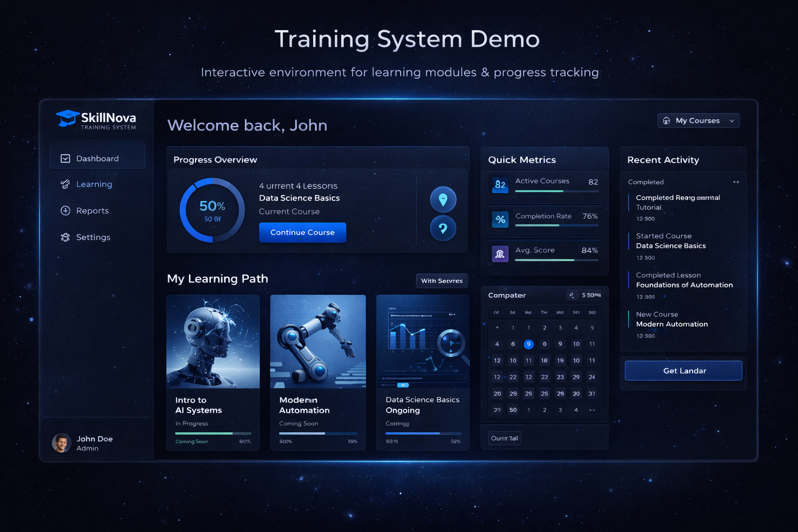Click the Coming Soon label on Intro card
Image resolution: width=798 pixels, height=532 pixels.
(192, 442)
